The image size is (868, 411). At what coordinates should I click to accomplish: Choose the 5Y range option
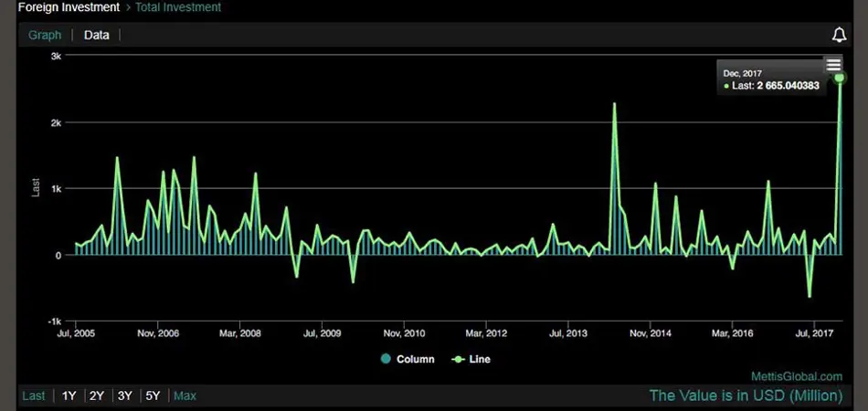[x=153, y=395]
